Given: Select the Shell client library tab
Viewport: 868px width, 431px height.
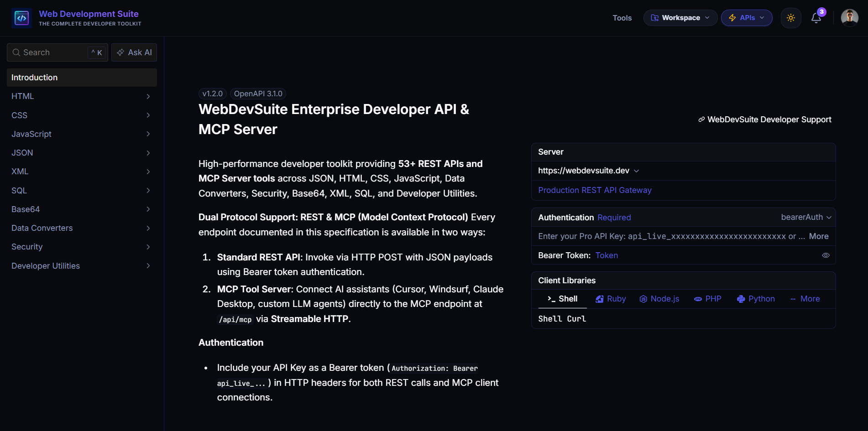Looking at the screenshot, I should click(563, 299).
